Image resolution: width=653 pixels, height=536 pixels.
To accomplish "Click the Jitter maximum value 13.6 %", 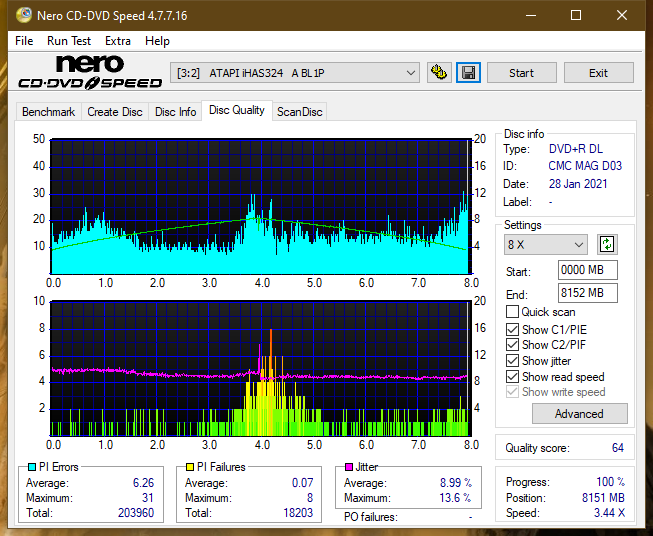I will click(455, 498).
